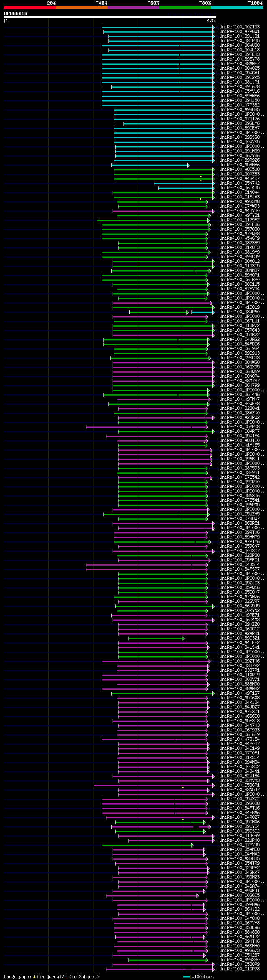
Task: Select hit label UniRef100_Q179F2
Action: (239, 220)
